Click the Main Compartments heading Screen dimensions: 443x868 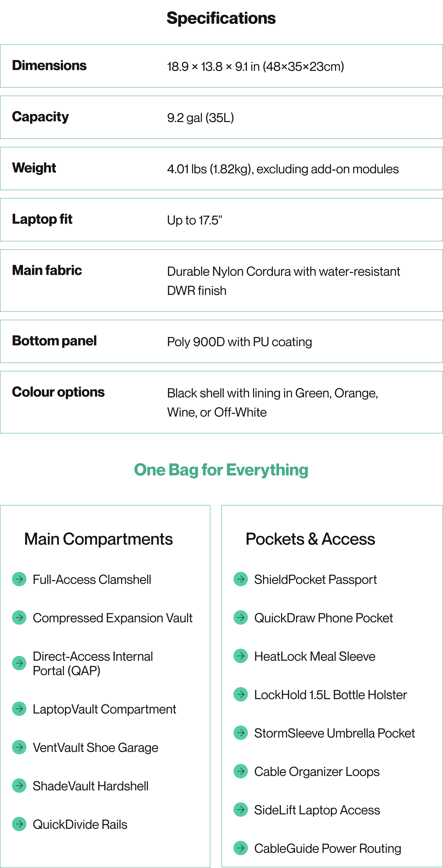coord(99,539)
